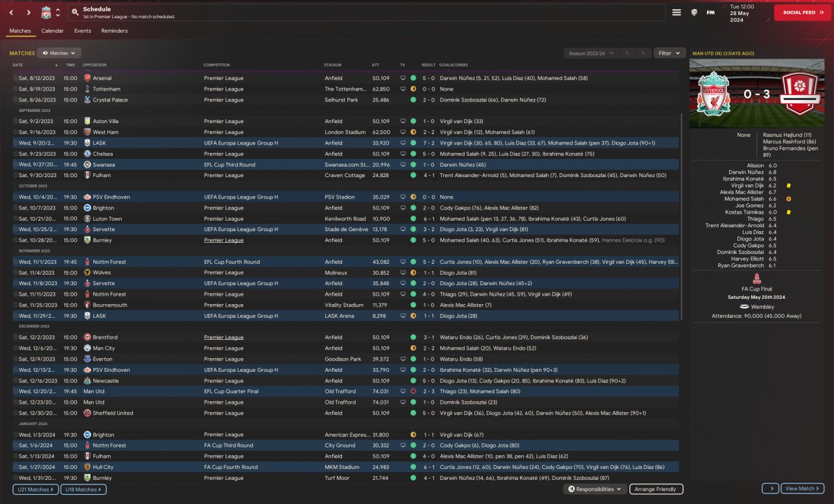834x504 pixels.
Task: Open the Matches view dropdown
Action: [x=59, y=53]
